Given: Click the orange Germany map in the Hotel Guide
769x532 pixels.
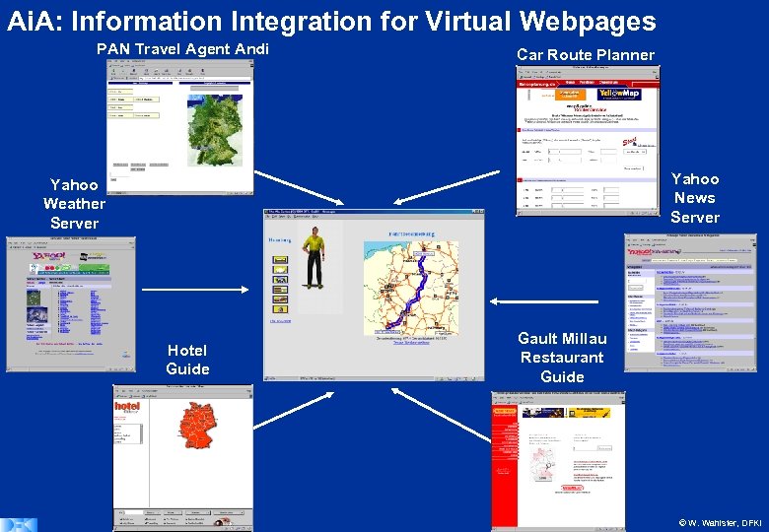Looking at the screenshot, I should (198, 426).
